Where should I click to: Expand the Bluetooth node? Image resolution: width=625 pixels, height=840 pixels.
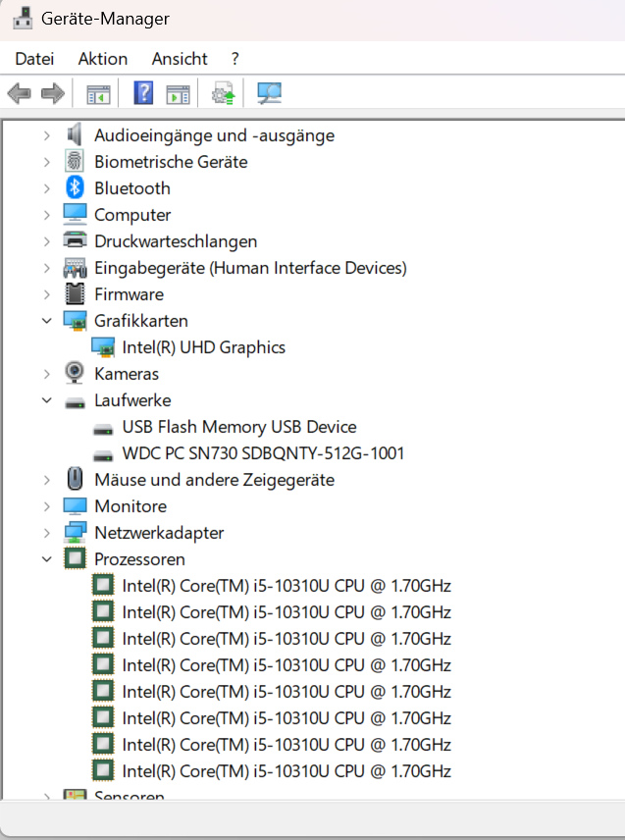point(47,188)
